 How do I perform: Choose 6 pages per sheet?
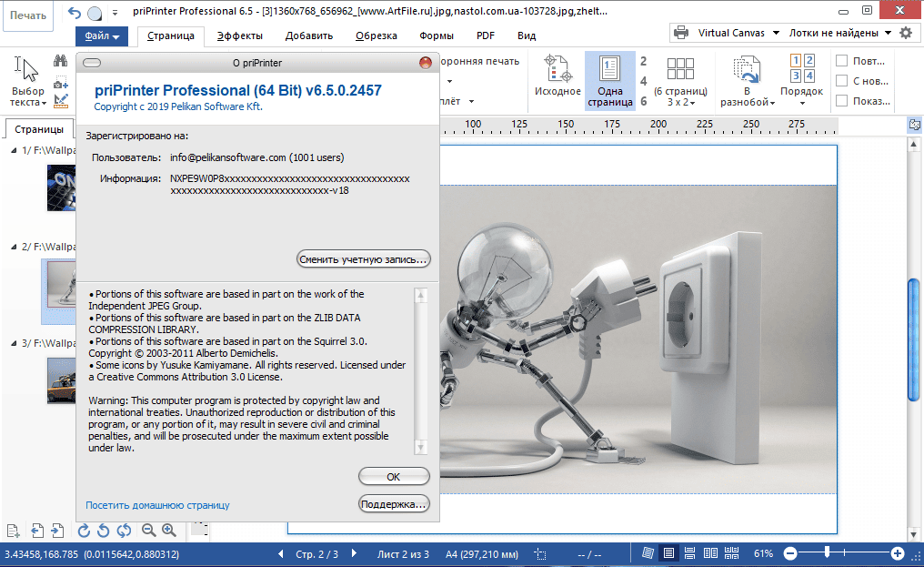coord(644,101)
